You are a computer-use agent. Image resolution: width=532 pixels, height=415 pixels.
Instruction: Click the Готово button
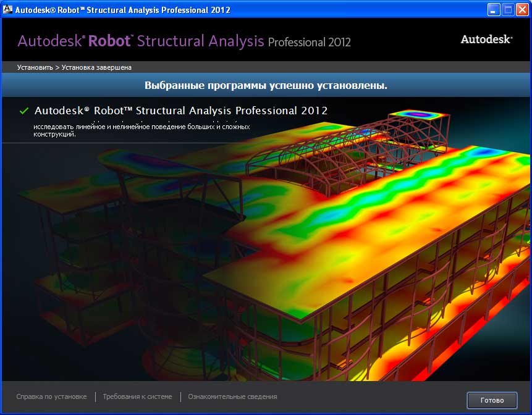pos(492,400)
